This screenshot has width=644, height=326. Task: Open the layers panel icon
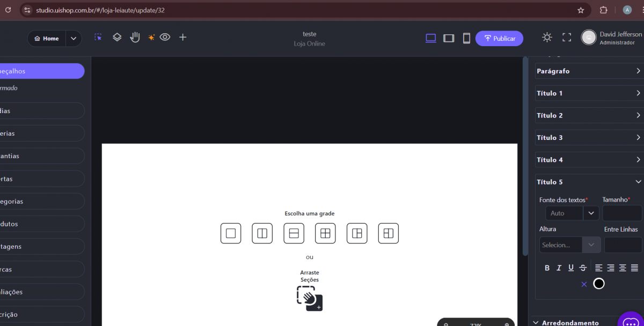(x=117, y=38)
